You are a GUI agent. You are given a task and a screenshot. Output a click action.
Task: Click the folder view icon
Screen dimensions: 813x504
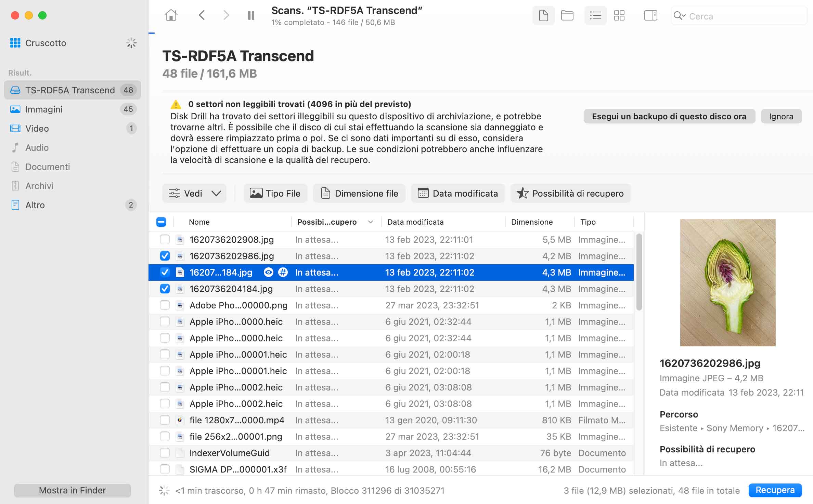coord(568,16)
